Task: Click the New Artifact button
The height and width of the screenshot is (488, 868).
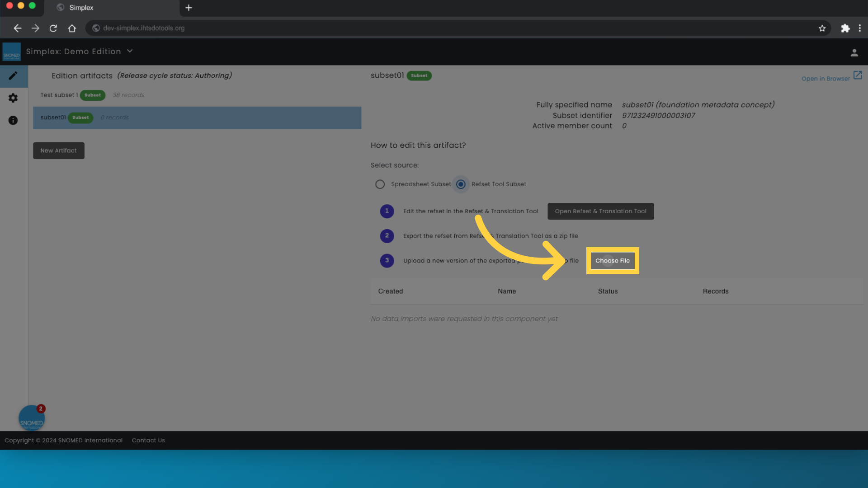Action: pos(58,151)
